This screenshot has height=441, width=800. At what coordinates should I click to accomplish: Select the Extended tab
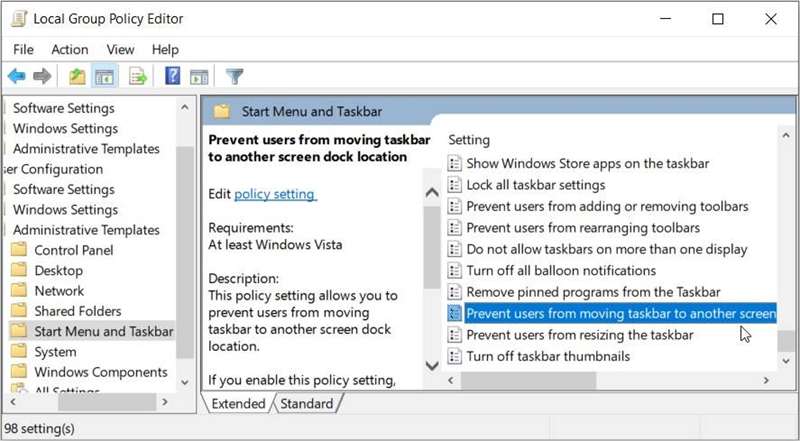(238, 404)
